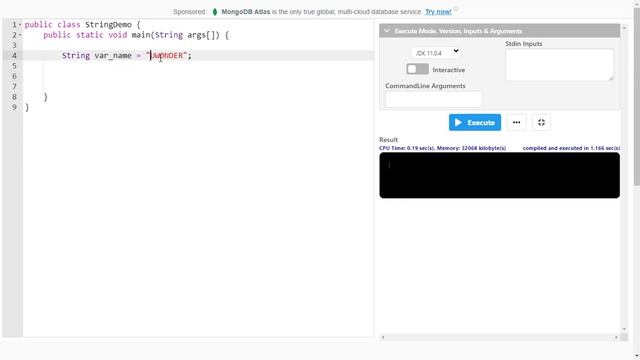The image size is (640, 360).
Task: Click the right panel scroll up arrow
Action: [624, 28]
